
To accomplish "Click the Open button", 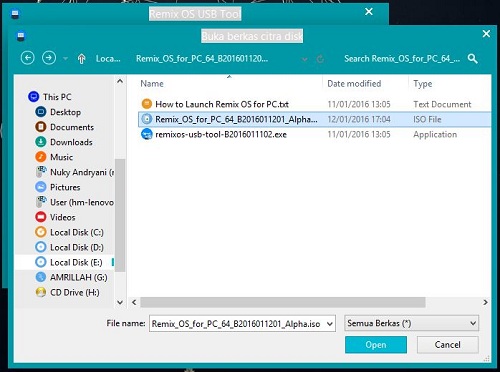I will point(376,345).
